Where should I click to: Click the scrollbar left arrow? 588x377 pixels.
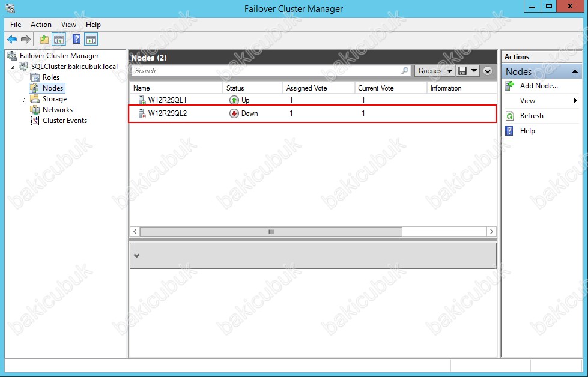(x=135, y=232)
